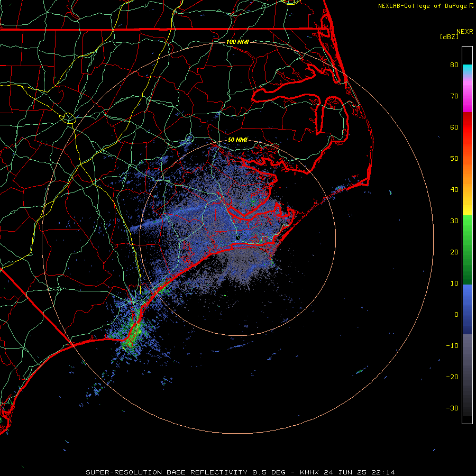Click the black radar site dot at center
Screen dimensions: 476x476
237,237
